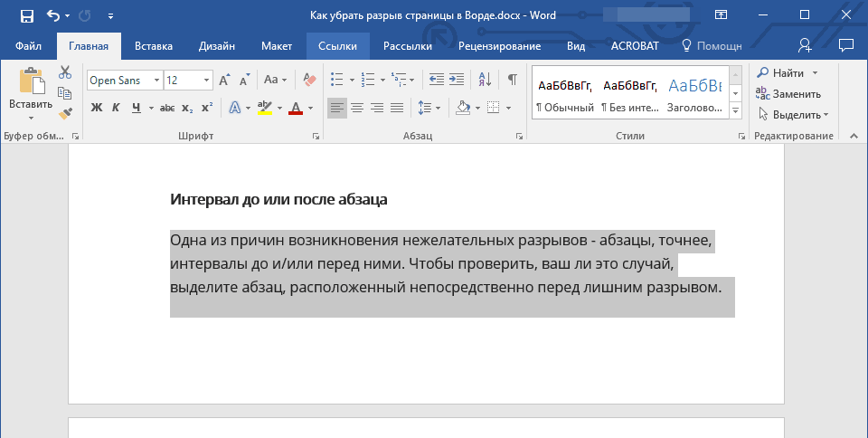Viewport: 868px width, 438px height.
Task: Click the Text Effects outlined A icon
Action: [x=235, y=108]
